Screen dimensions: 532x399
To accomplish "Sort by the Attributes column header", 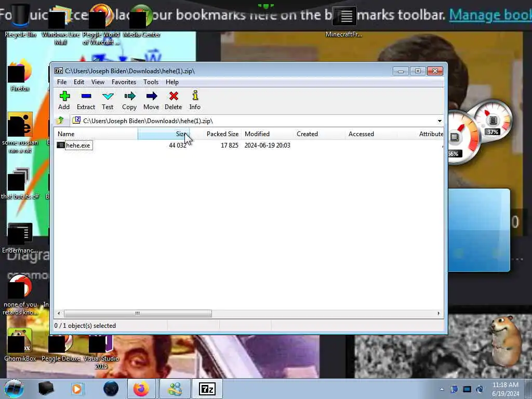I will (421, 134).
